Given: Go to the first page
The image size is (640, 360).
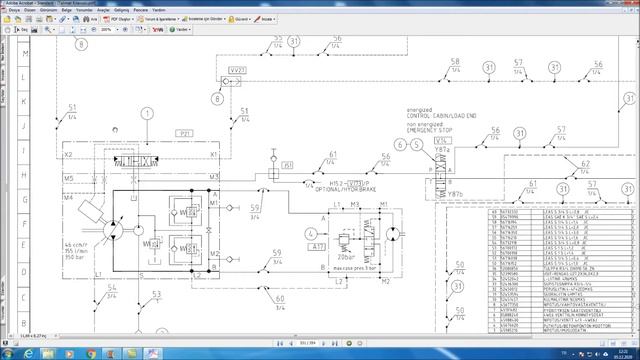Looking at the screenshot, I should (280, 344).
